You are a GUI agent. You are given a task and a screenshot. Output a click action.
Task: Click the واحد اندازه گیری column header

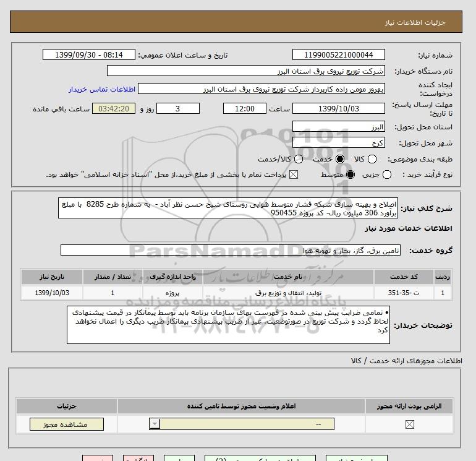[172, 277]
